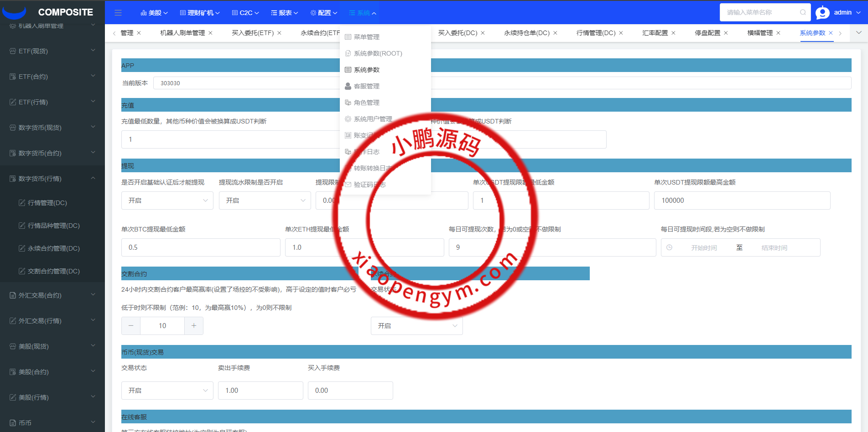The height and width of the screenshot is (432, 868).
Task: Open 提现流水限制是否开启 dropdown
Action: 265,201
